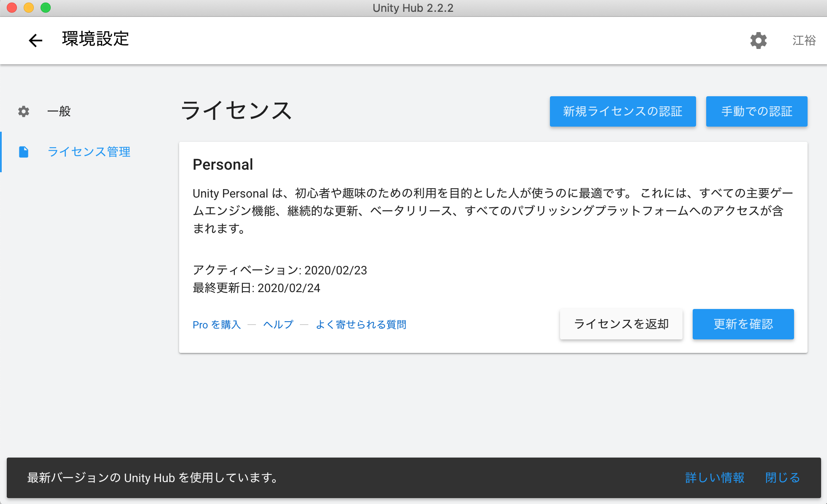This screenshot has width=827, height=504.
Task: Click 手動での認証 button
Action: [x=756, y=111]
